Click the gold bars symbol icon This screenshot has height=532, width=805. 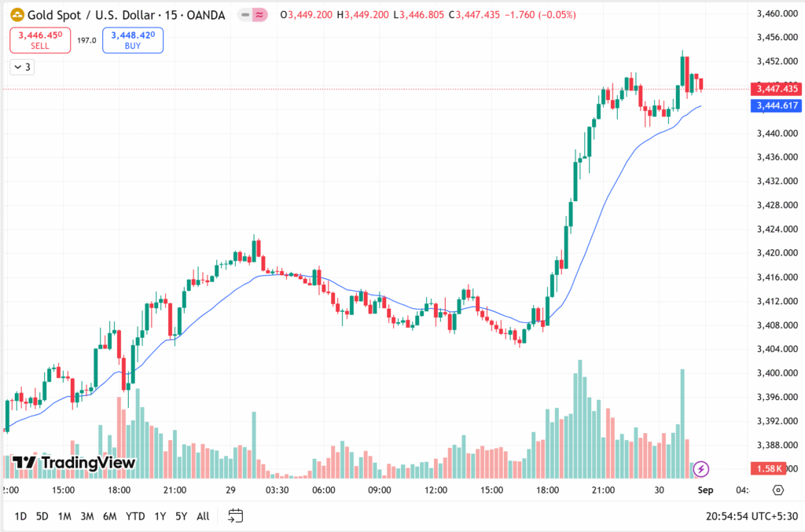click(15, 15)
